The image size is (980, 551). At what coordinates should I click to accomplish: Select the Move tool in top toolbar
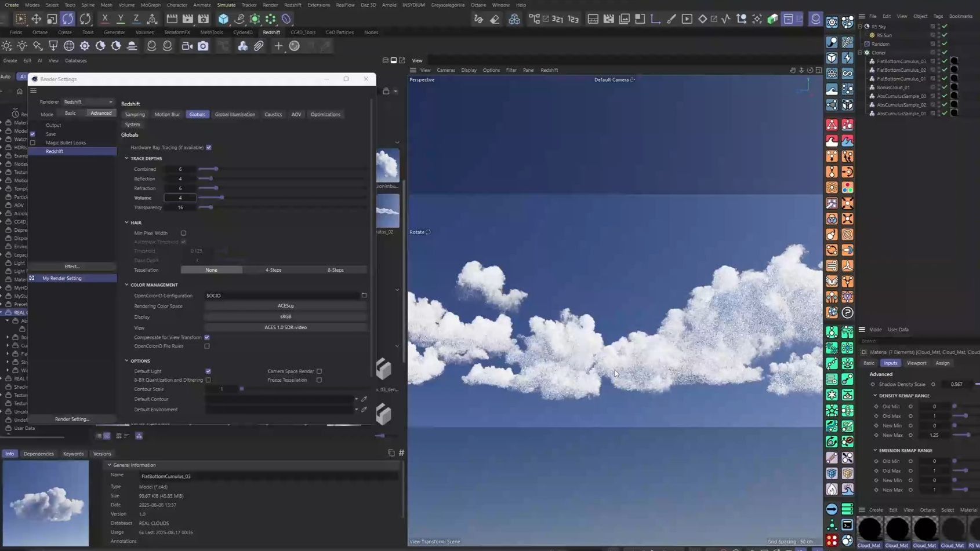coord(36,19)
